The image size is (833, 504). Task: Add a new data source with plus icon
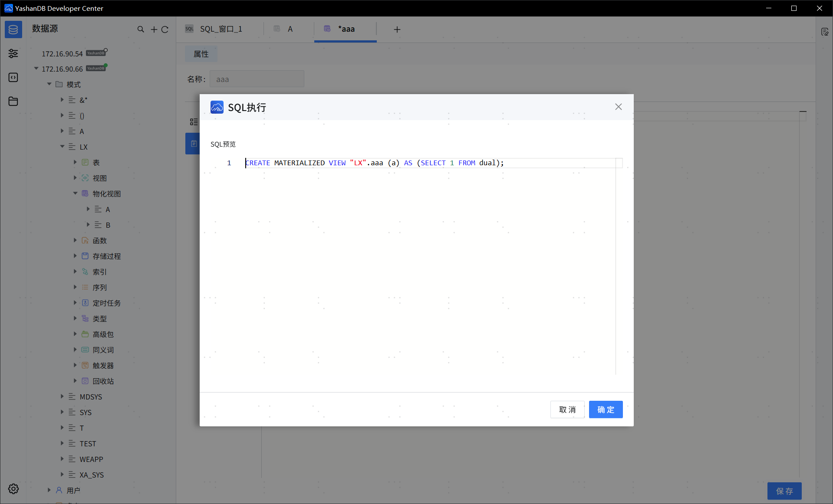point(154,29)
